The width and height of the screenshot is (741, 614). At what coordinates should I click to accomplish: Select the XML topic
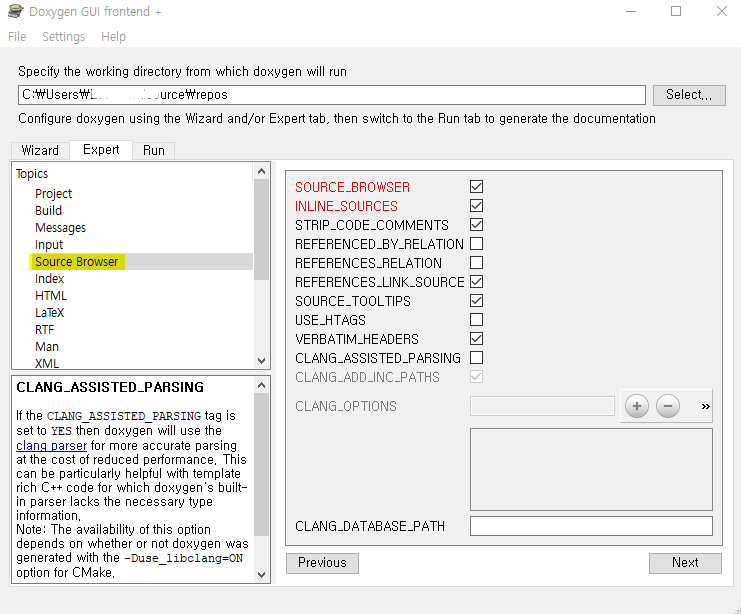(47, 363)
